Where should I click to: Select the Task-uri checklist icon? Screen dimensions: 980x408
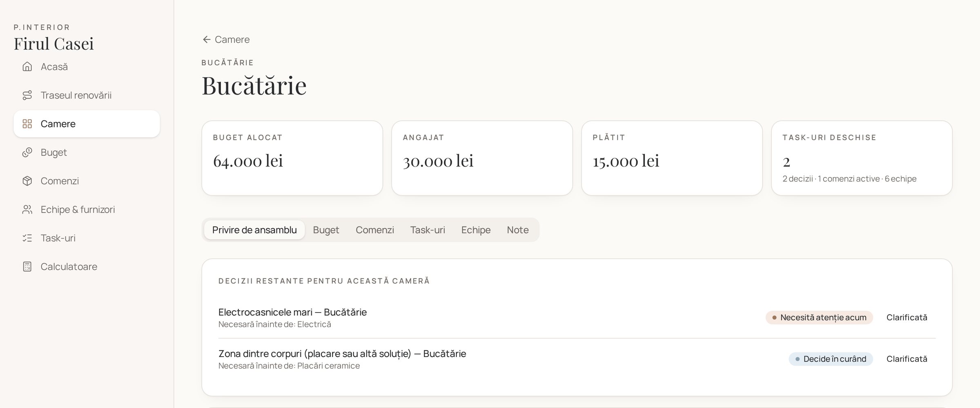(27, 238)
